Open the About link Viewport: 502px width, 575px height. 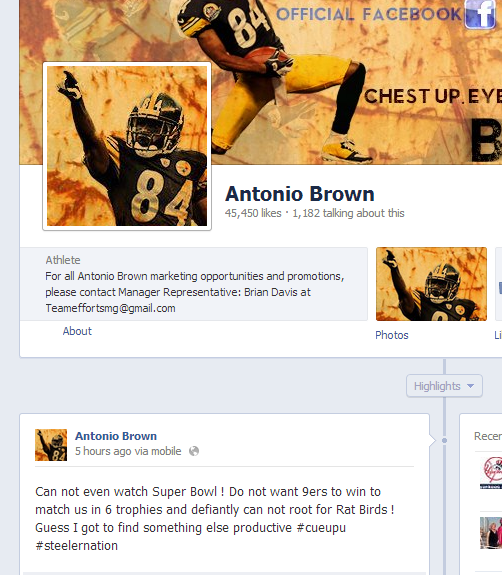coord(77,331)
